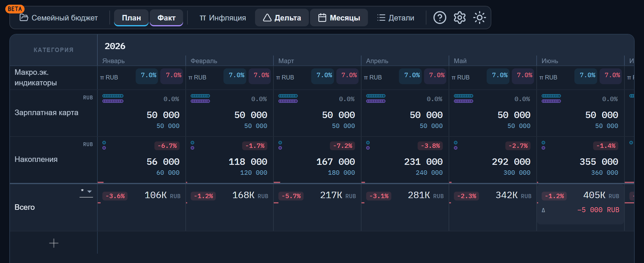The width and height of the screenshot is (644, 263).
Task: Click June Зарплатная карта chain indicator icon
Action: coord(551,98)
